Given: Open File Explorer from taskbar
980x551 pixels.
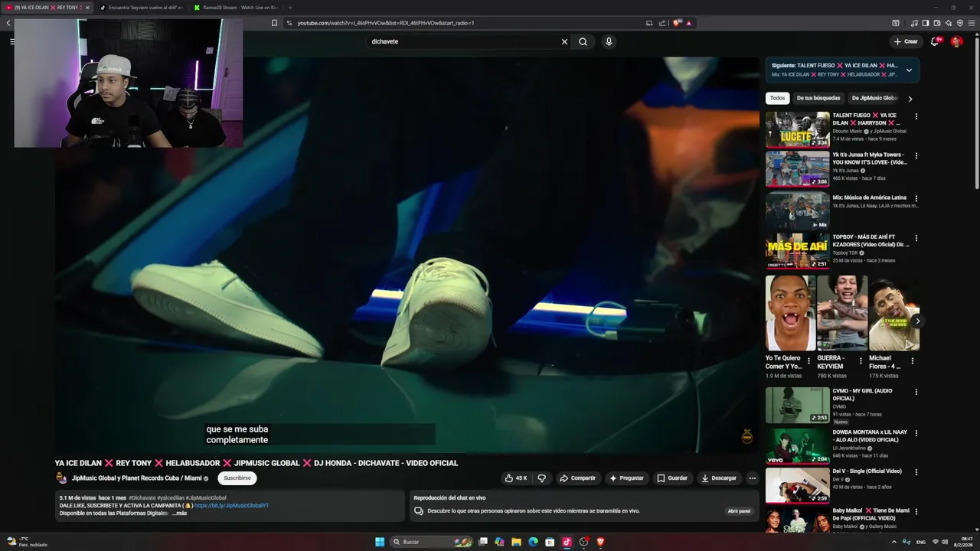Looking at the screenshot, I should 517,542.
